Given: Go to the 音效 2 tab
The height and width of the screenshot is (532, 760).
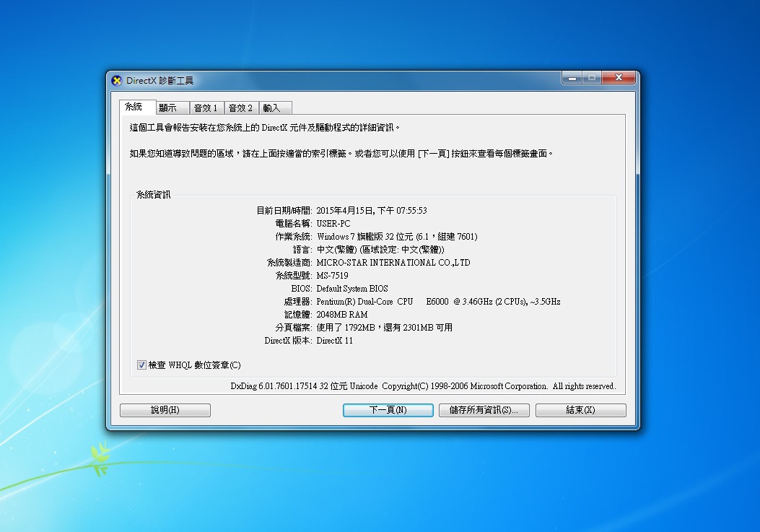Looking at the screenshot, I should click(x=240, y=108).
